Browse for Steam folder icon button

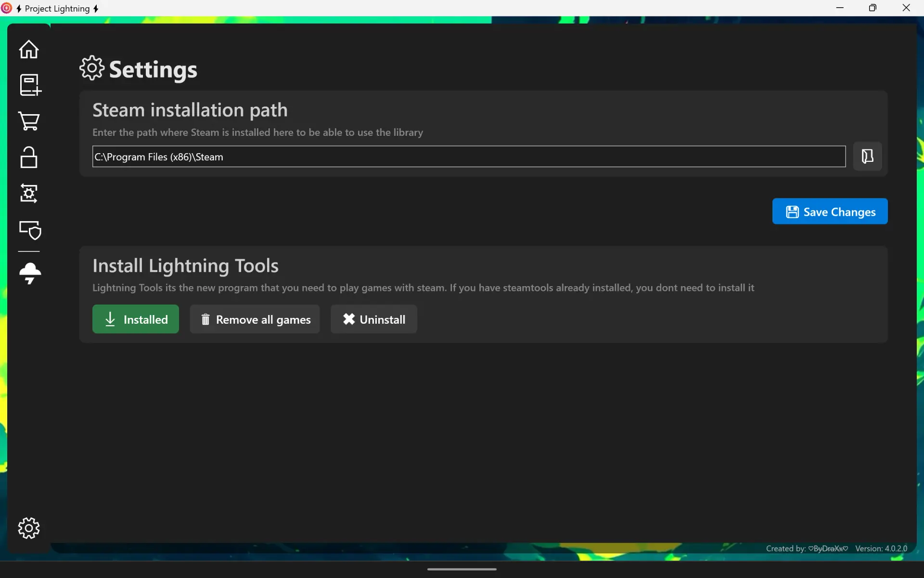click(x=867, y=156)
